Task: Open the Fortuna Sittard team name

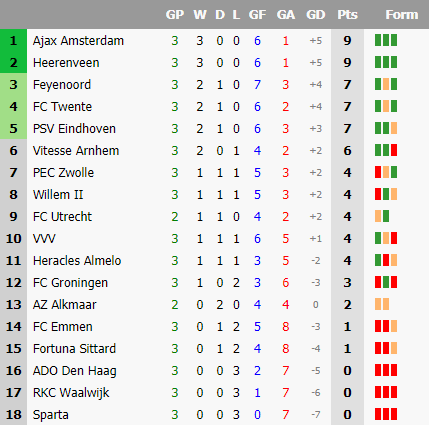Action: (x=74, y=349)
